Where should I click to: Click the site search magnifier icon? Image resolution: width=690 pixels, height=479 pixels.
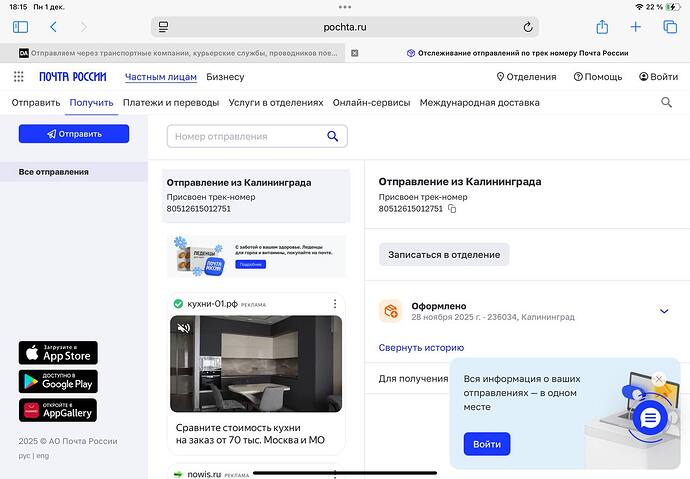click(x=667, y=102)
